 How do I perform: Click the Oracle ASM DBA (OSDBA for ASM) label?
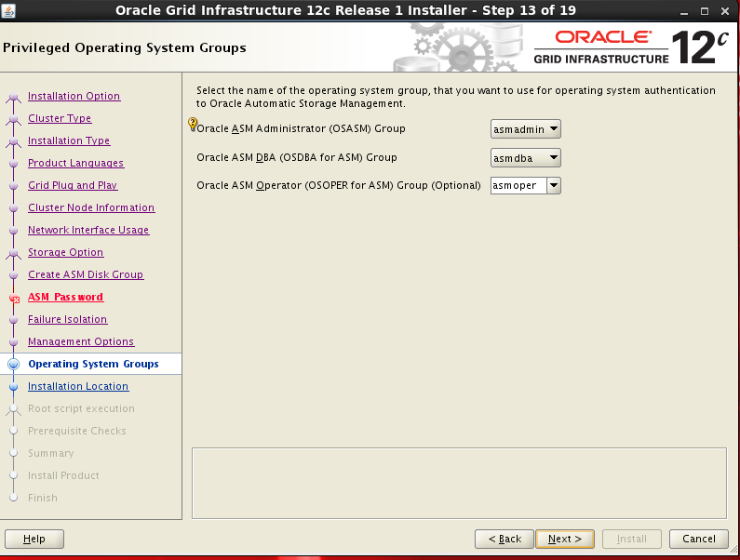pos(296,157)
